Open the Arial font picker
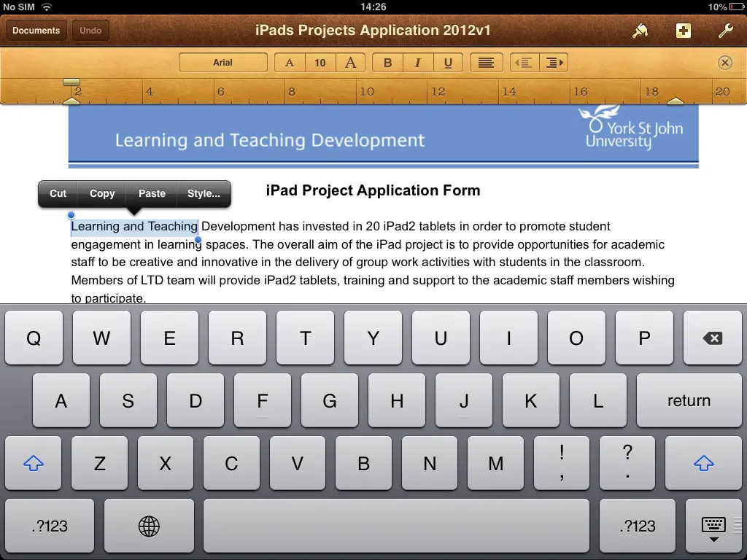 coord(223,63)
